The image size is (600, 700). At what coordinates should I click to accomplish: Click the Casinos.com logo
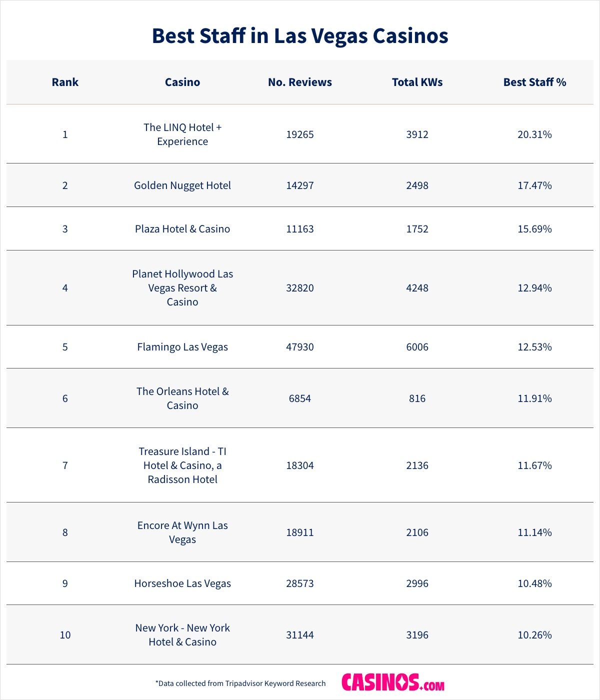pos(392,682)
